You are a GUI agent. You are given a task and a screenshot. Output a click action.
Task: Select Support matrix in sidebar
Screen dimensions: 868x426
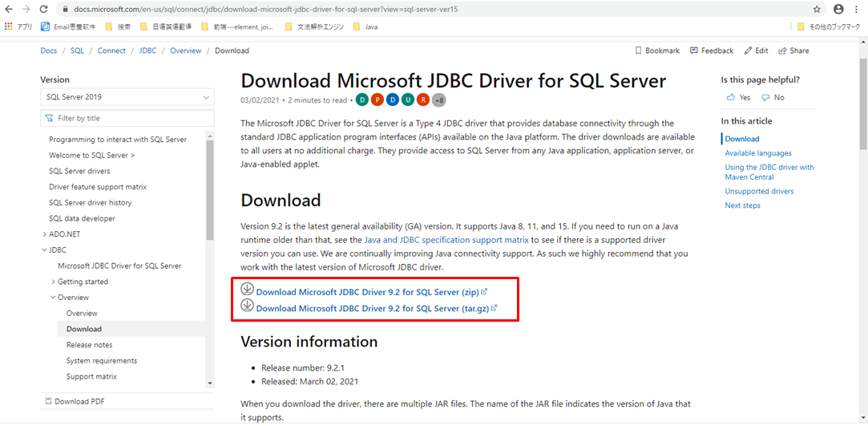[91, 377]
